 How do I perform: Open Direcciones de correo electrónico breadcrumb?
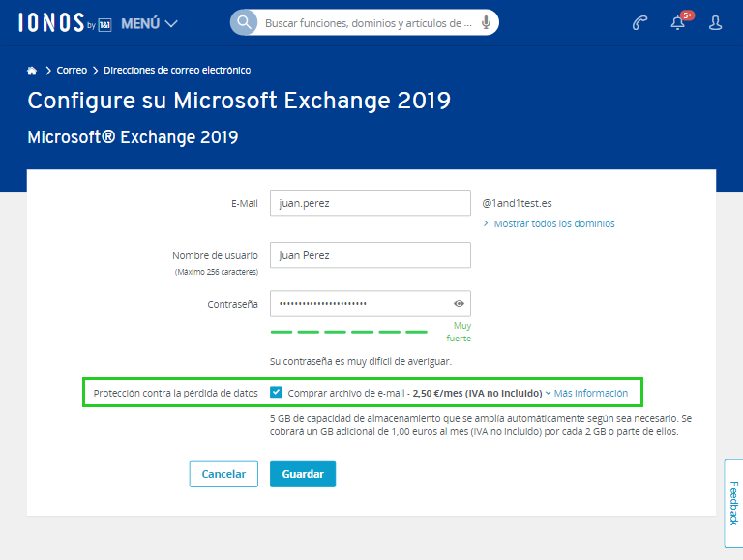(177, 70)
